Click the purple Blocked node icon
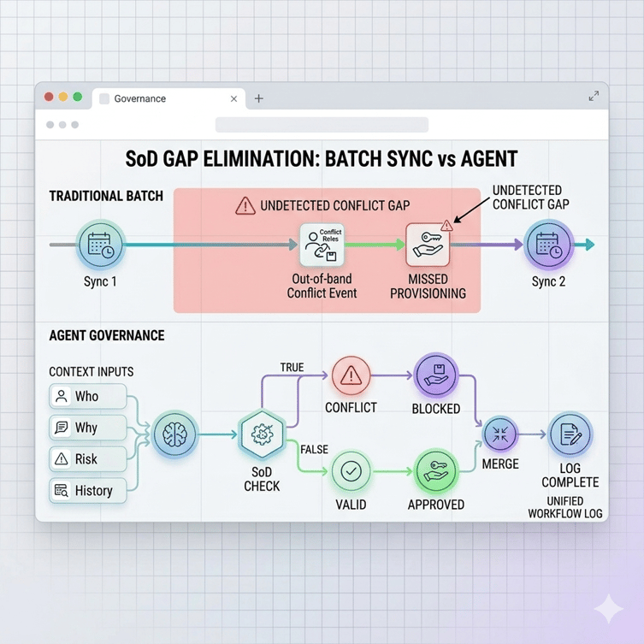644x644 pixels. 436,375
